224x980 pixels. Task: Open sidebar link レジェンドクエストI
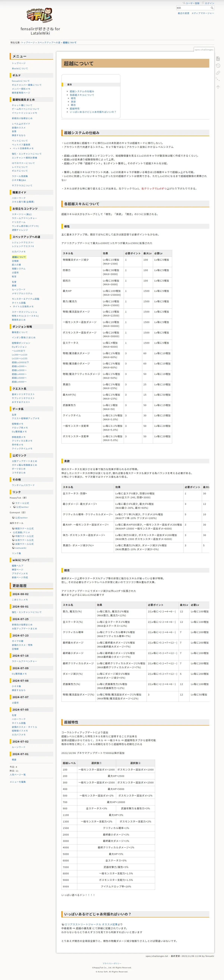[22, 242]
